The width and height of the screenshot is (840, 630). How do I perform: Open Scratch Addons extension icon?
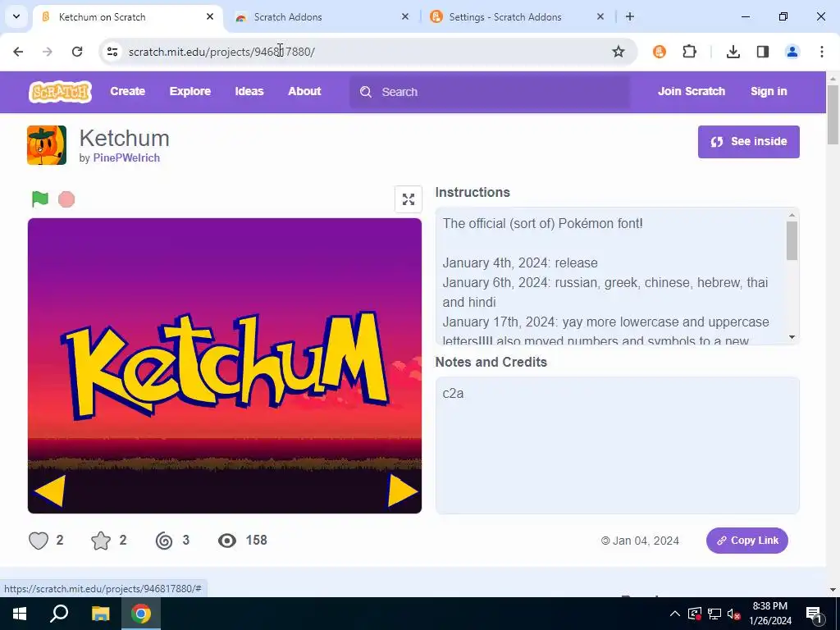tap(660, 52)
